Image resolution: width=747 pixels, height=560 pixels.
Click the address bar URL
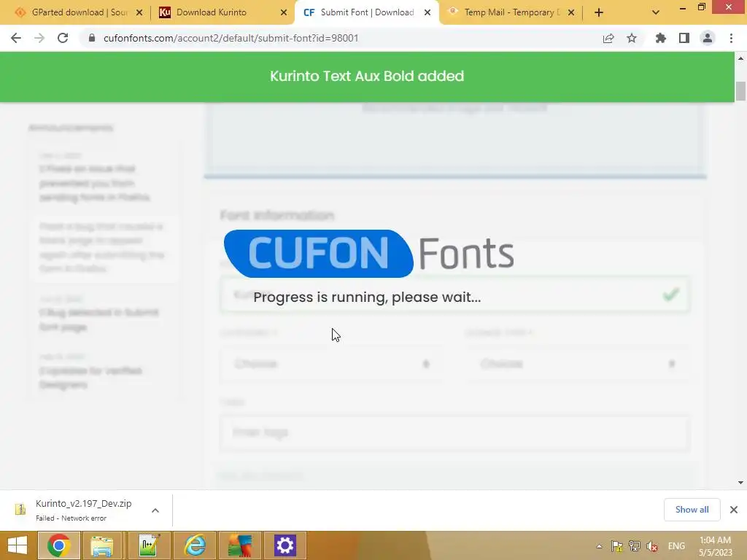[231, 38]
